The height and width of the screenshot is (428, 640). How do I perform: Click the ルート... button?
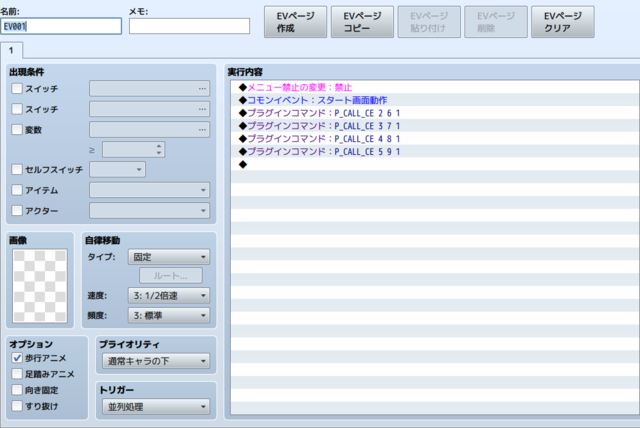tap(171, 276)
